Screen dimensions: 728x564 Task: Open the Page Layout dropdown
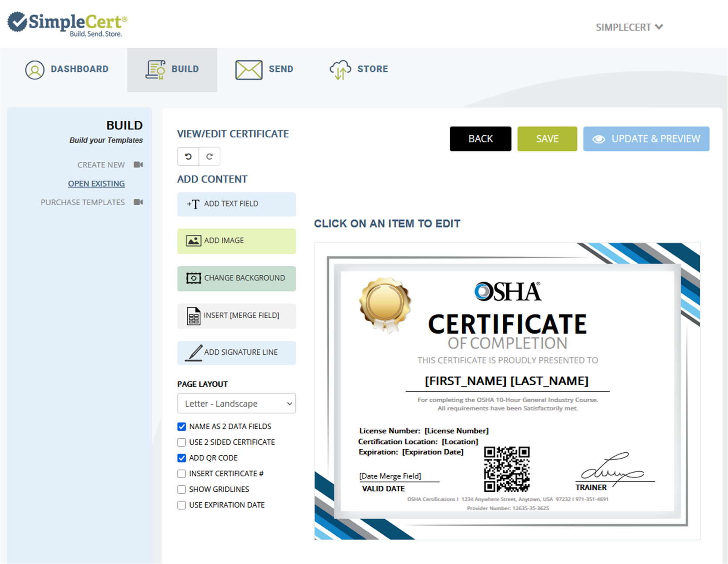(236, 403)
